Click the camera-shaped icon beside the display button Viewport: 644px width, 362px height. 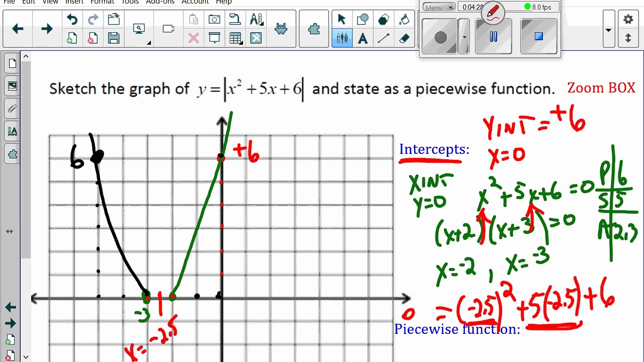point(169,29)
